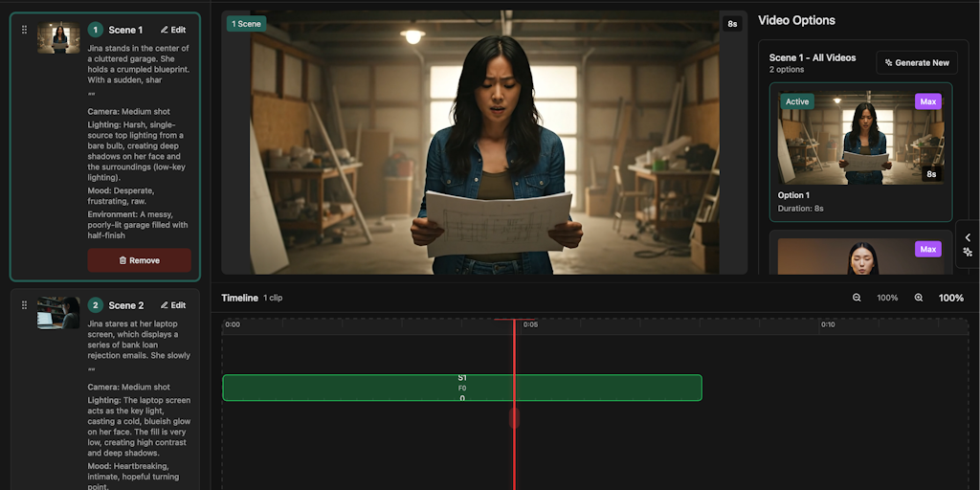This screenshot has width=980, height=490.
Task: Collapse the side panel using the chevron arrow
Action: click(x=968, y=237)
